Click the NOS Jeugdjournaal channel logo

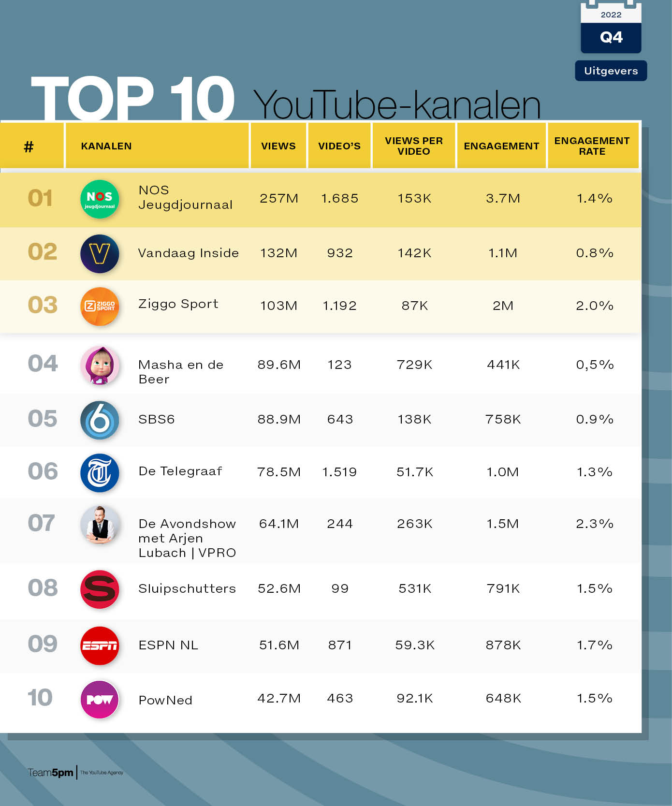(100, 199)
